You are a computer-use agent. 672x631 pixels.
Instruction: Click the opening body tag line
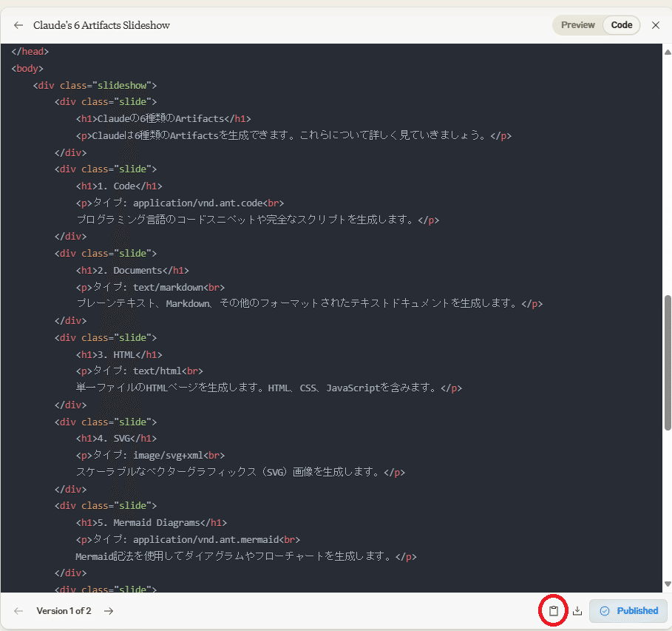(x=27, y=69)
